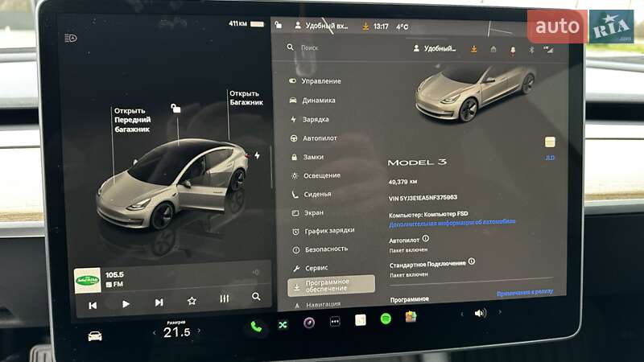Open the Toybox app icon
644x362 pixels.
pos(411,317)
